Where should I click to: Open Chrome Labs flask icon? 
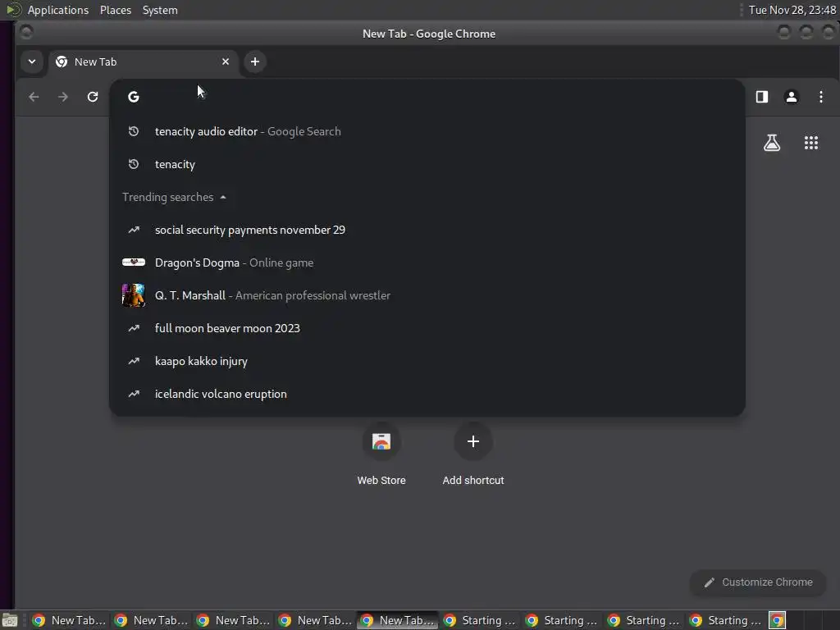[x=772, y=143]
